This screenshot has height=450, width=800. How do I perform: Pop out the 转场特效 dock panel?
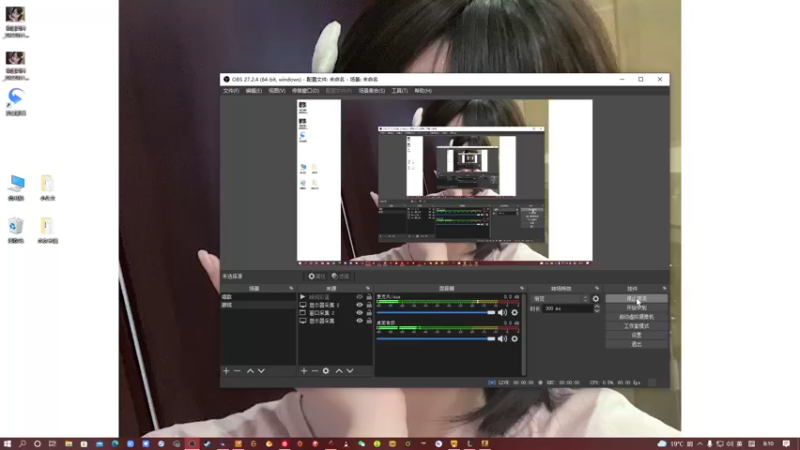(x=597, y=288)
